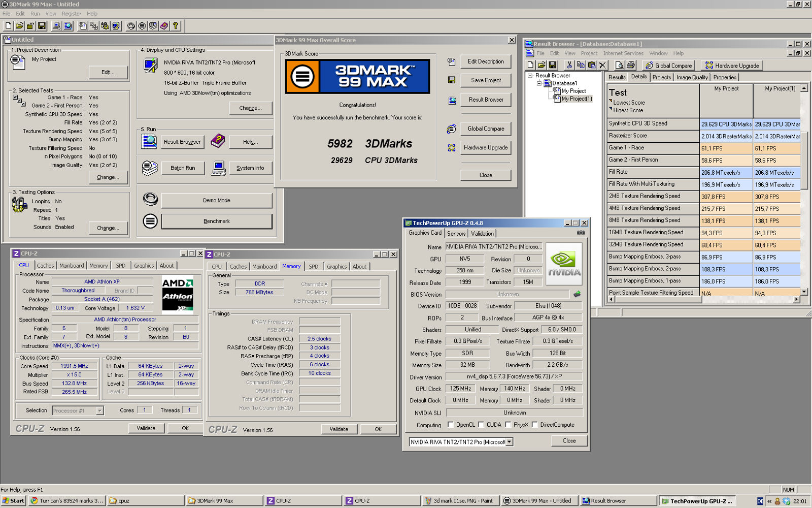Click Result Browser magnifier icon in 3DMark toolbar
This screenshot has height=508, width=812.
point(68,25)
